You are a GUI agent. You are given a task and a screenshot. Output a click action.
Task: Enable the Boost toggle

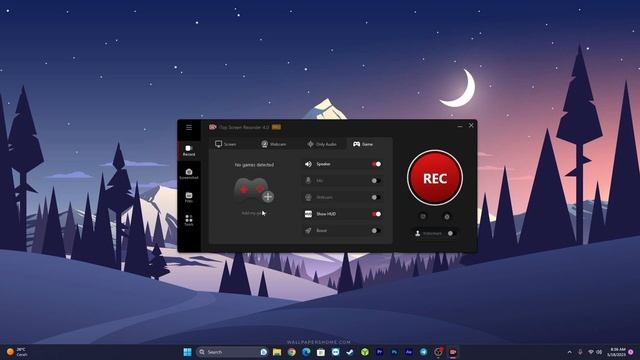pyautogui.click(x=376, y=231)
